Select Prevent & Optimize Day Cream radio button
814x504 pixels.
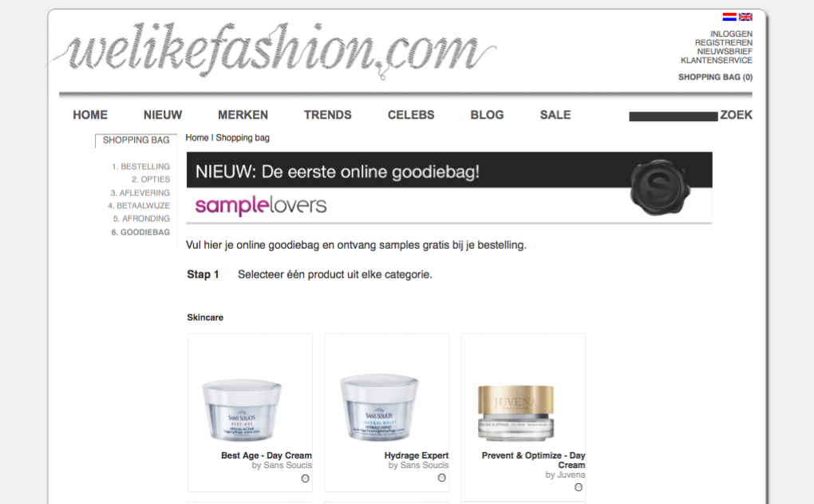click(x=579, y=487)
